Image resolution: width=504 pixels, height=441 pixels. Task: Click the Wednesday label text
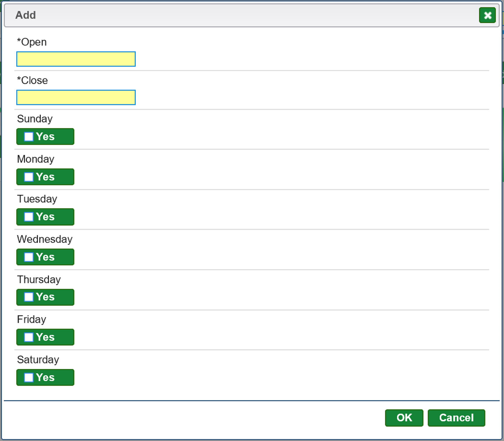[45, 239]
